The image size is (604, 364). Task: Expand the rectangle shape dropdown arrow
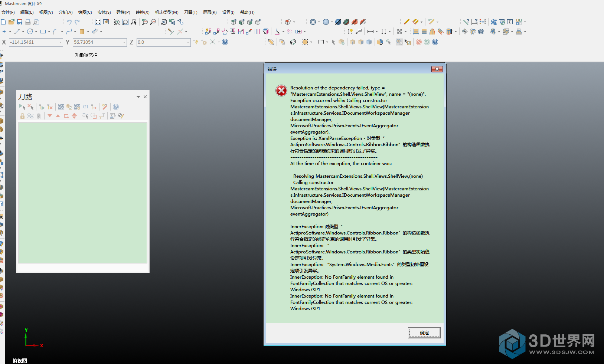pos(49,32)
